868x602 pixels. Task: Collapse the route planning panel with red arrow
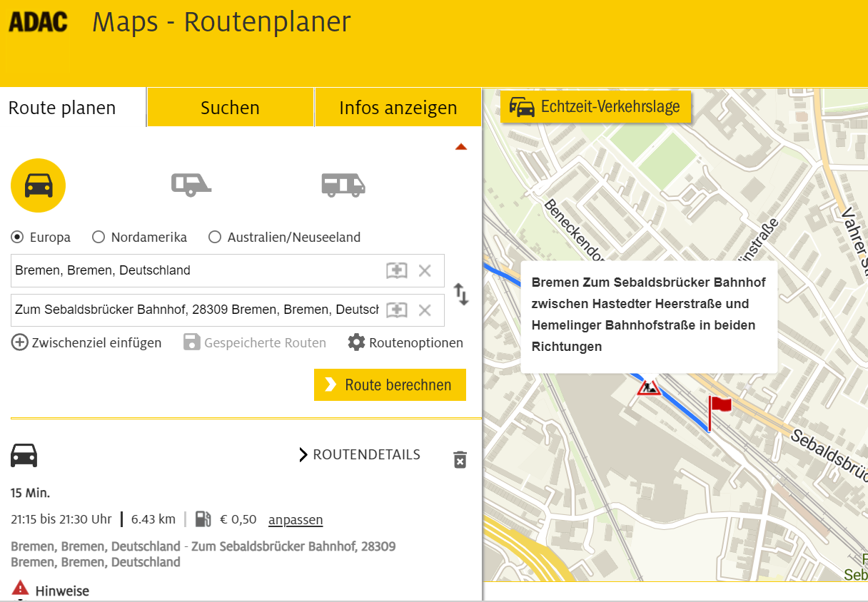pyautogui.click(x=461, y=147)
